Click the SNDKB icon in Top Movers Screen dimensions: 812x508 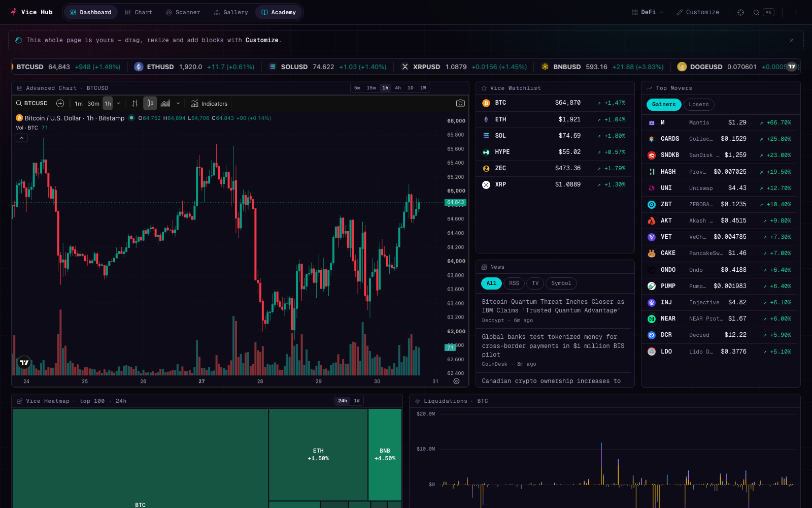tap(652, 155)
